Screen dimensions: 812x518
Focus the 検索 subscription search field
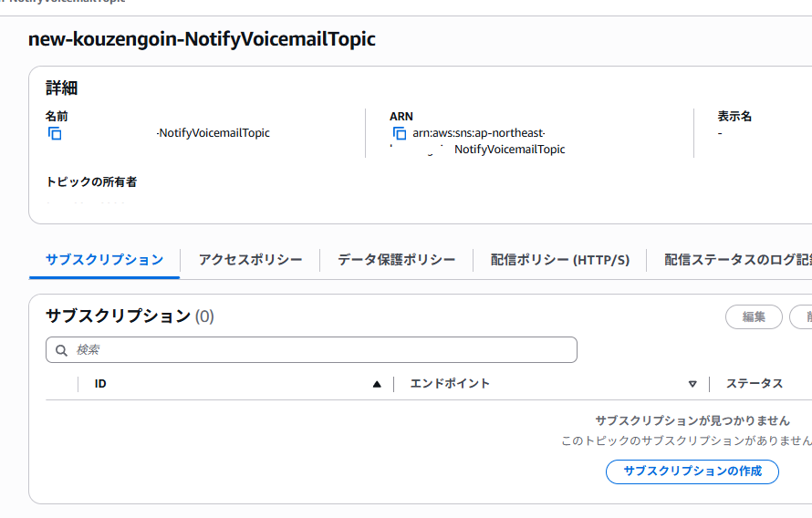coord(319,350)
